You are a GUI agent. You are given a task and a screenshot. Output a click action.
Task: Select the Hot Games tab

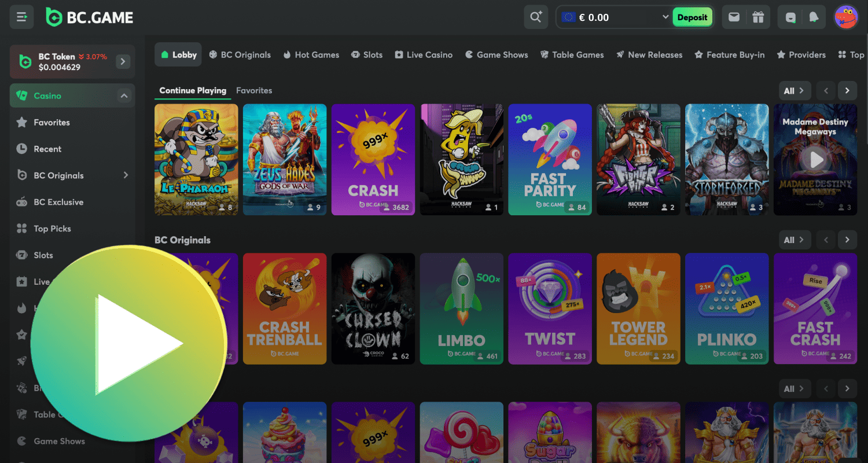(311, 54)
